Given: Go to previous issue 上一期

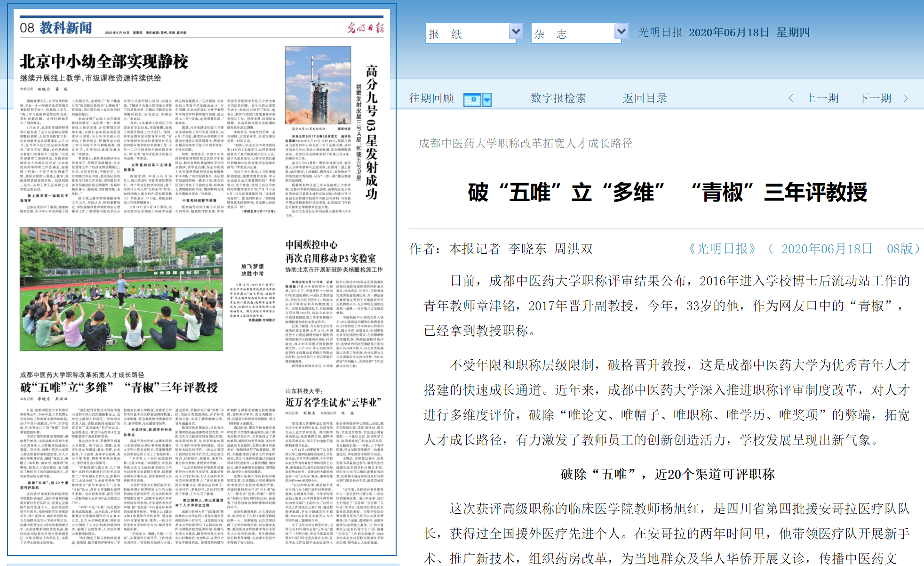Looking at the screenshot, I should tap(822, 98).
